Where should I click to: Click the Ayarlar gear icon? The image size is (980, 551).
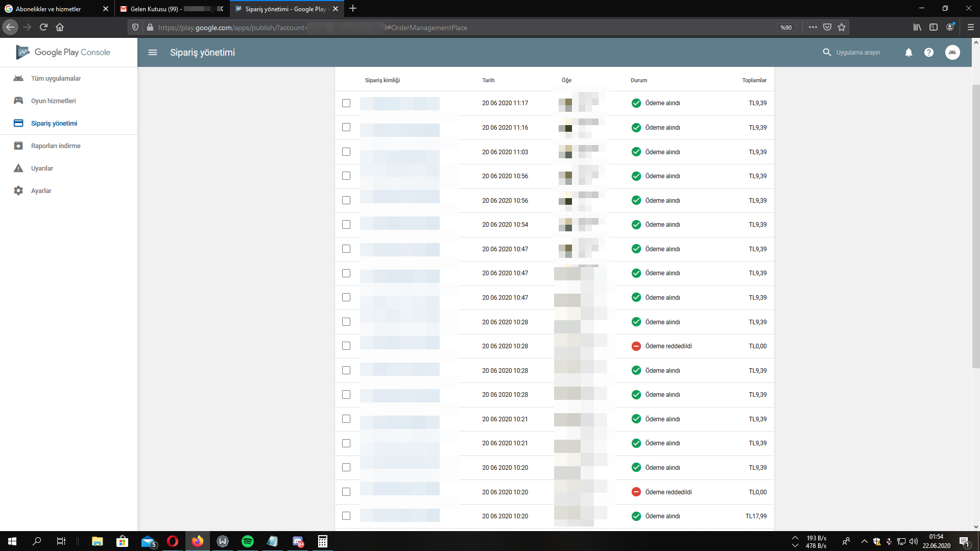point(18,190)
